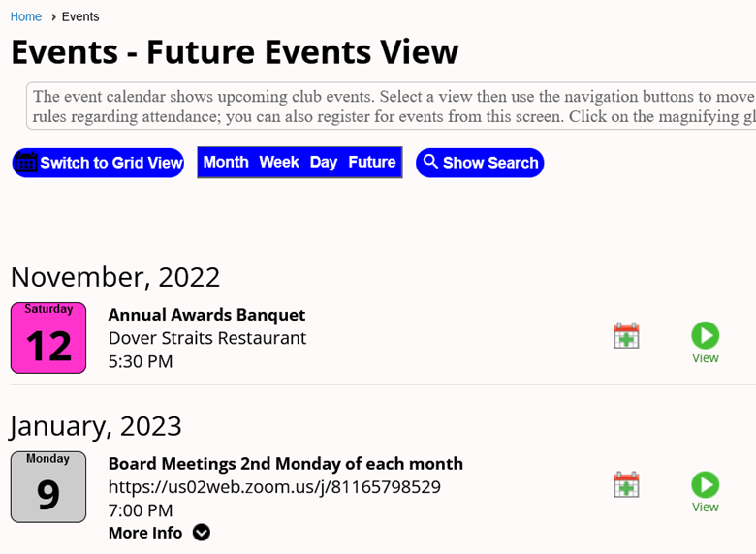This screenshot has height=554, width=756.
Task: Switch to Month view tab
Action: pyautogui.click(x=226, y=162)
